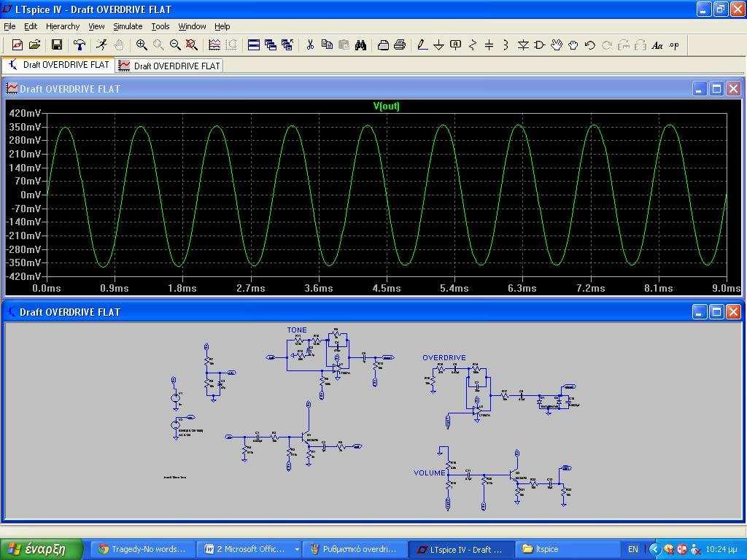This screenshot has height=560, width=747.
Task: Open the Edit menu
Action: (31, 26)
